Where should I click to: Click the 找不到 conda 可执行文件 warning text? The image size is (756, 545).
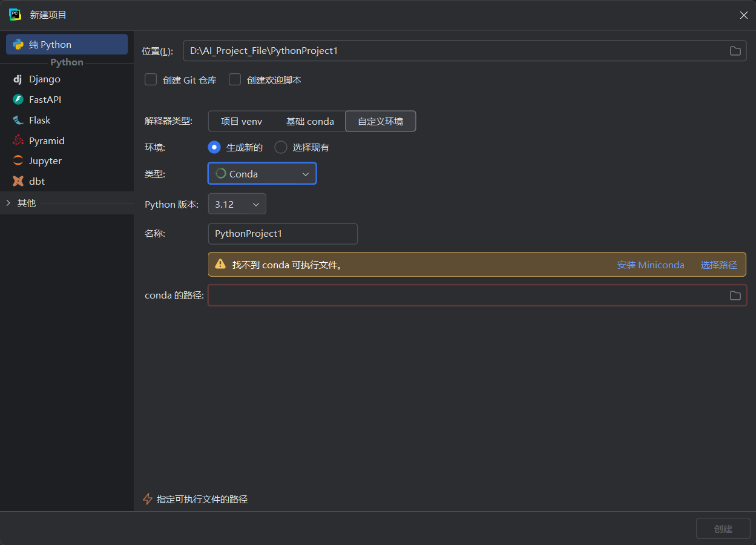[288, 265]
